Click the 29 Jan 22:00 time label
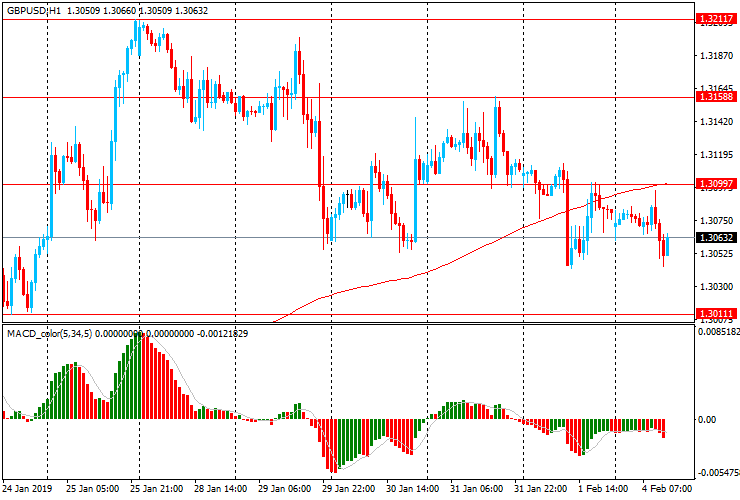This screenshot has height=500, width=740. 349,488
